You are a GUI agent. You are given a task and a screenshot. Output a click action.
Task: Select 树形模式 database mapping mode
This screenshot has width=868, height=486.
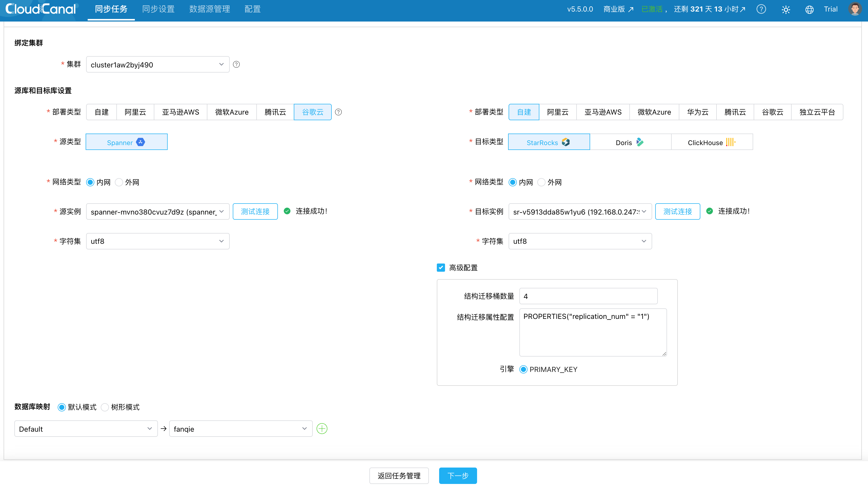(105, 407)
